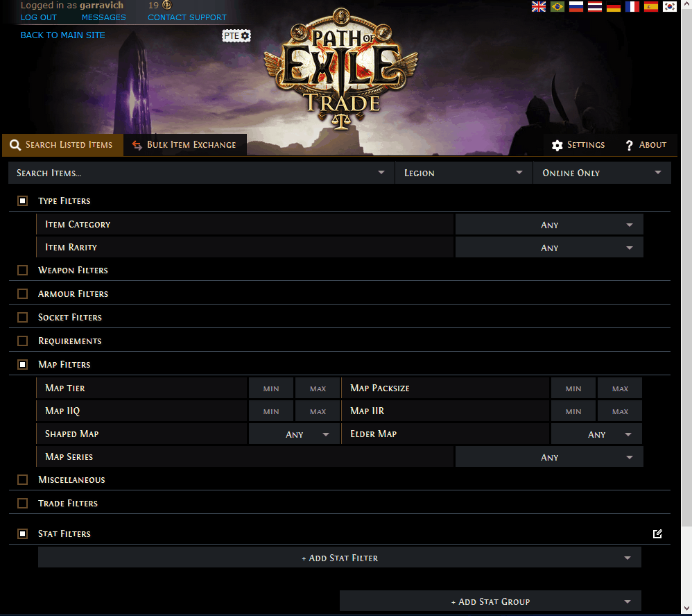This screenshot has height=616, width=692.
Task: Click the Socket Filters heading
Action: 70,318
